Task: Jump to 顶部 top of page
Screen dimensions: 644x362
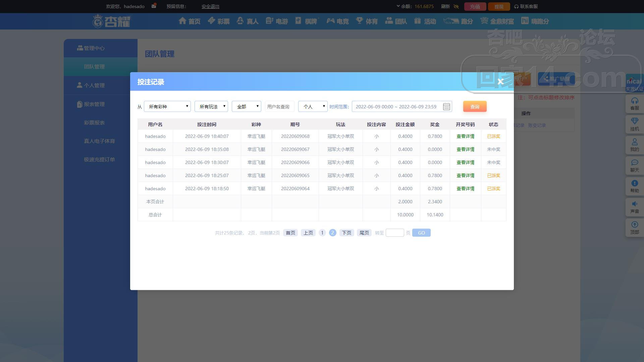Action: 635,228
